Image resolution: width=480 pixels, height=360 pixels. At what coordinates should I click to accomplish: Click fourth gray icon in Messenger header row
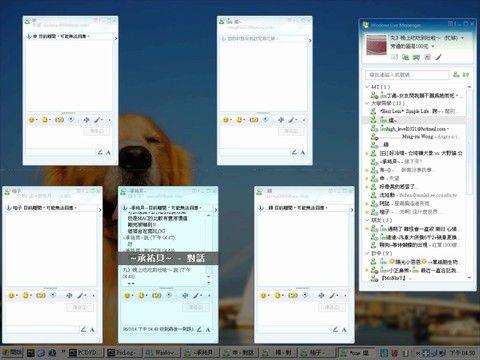tap(427, 57)
